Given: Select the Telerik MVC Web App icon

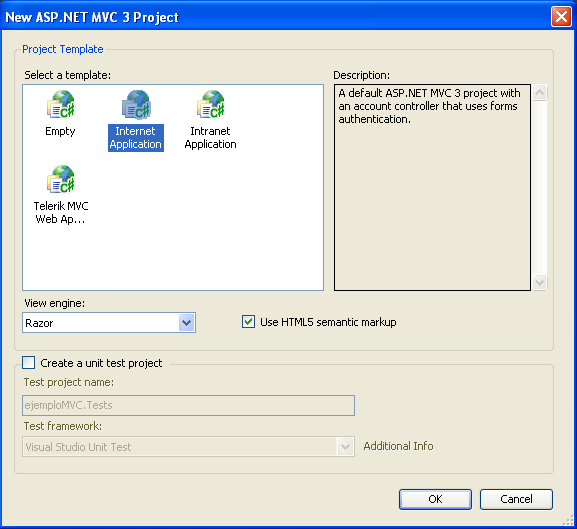Looking at the screenshot, I should [x=61, y=179].
